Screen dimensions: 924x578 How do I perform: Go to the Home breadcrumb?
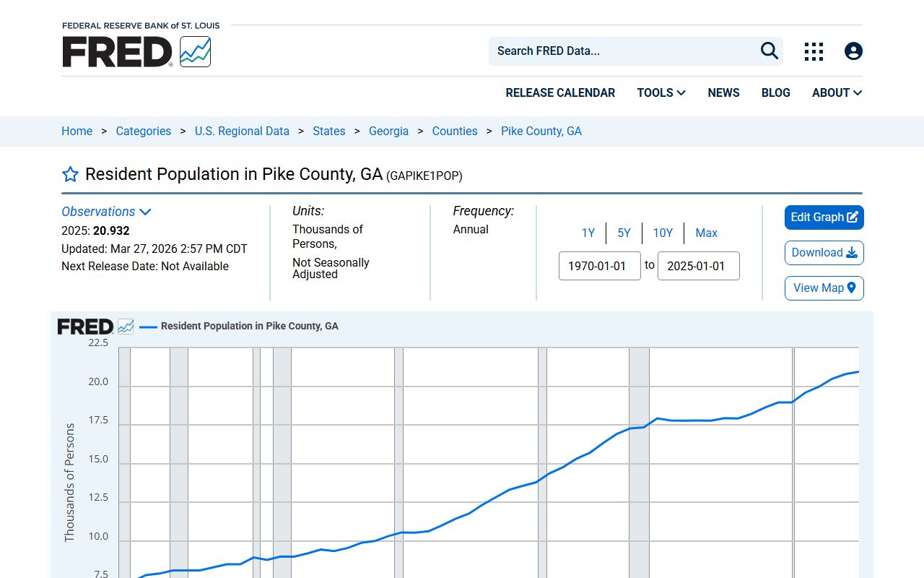(77, 131)
